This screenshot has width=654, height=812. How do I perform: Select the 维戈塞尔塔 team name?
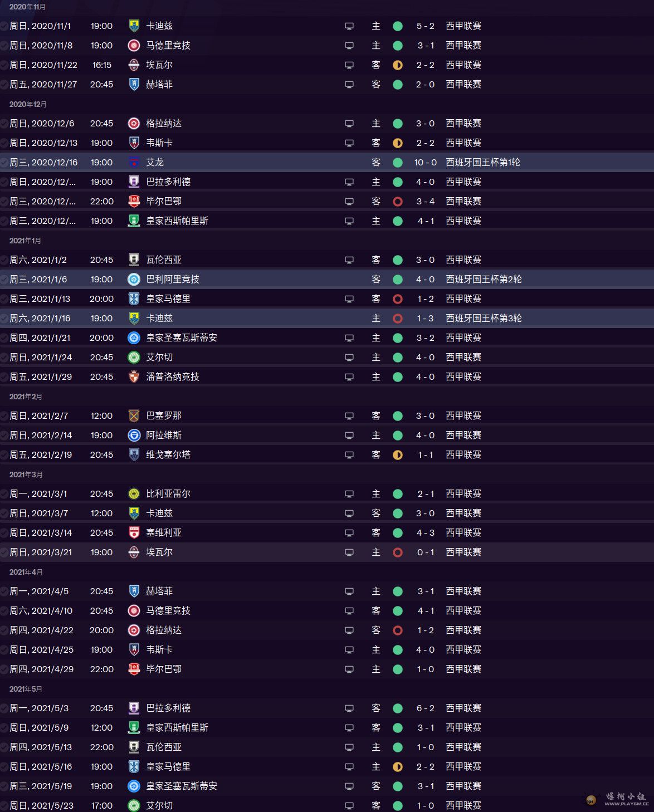pos(168,455)
